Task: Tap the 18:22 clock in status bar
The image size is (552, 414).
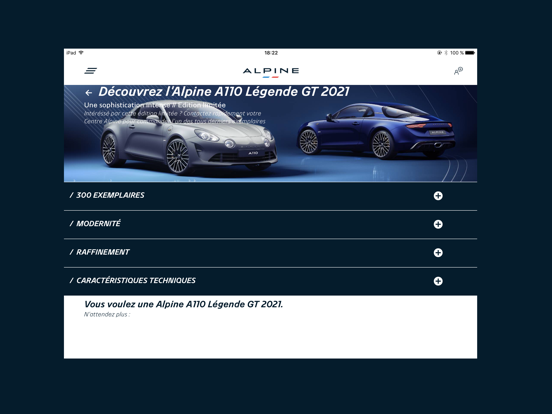Action: 271,53
